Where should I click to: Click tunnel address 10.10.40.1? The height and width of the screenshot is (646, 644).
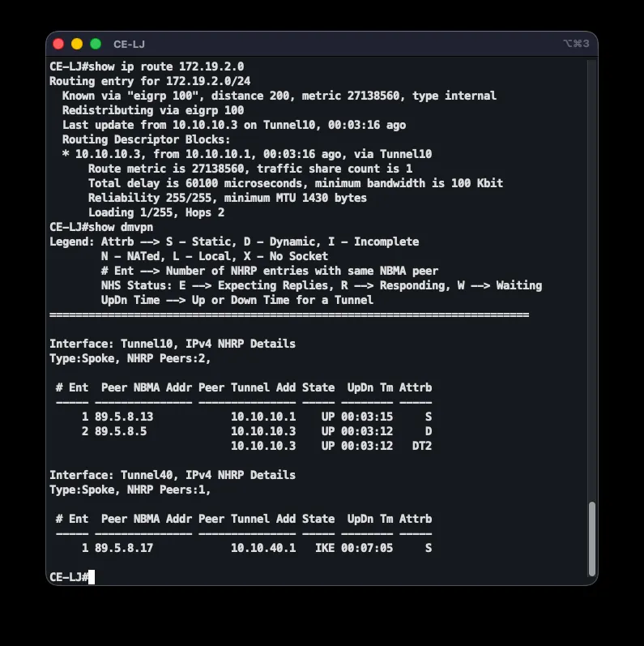point(263,549)
